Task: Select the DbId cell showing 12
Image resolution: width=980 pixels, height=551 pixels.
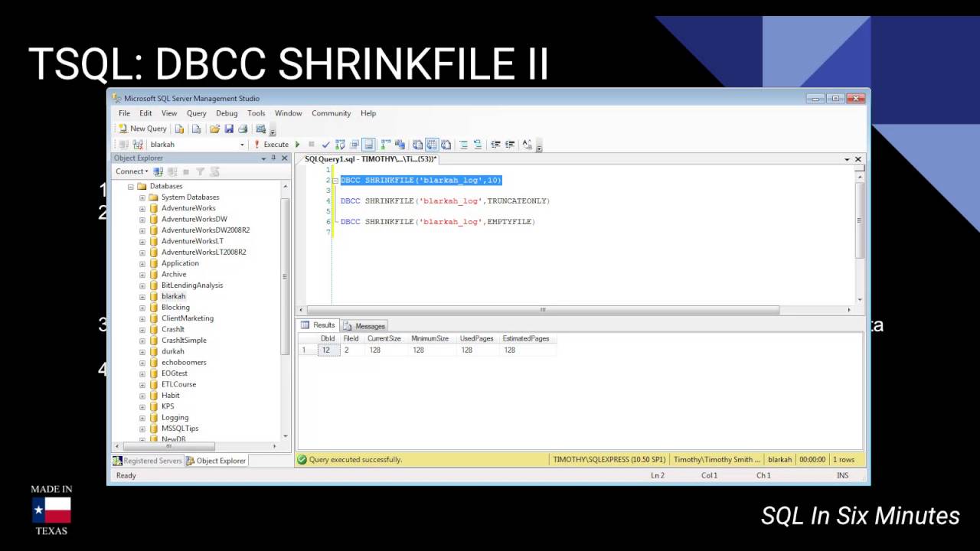Action: (327, 350)
